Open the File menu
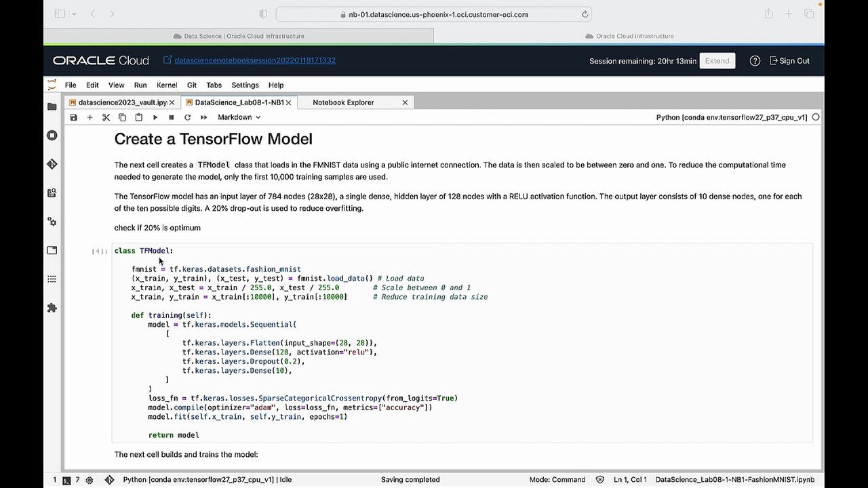 pyautogui.click(x=71, y=85)
